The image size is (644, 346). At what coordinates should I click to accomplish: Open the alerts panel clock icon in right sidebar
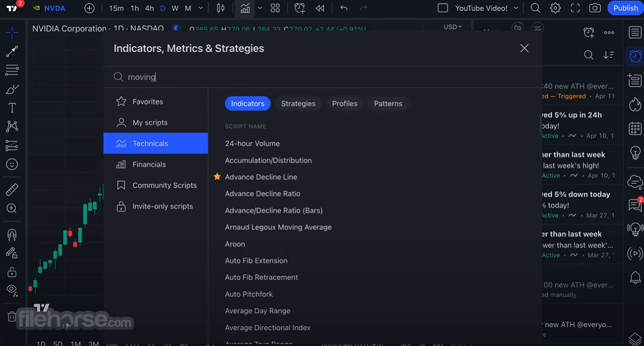pyautogui.click(x=635, y=56)
